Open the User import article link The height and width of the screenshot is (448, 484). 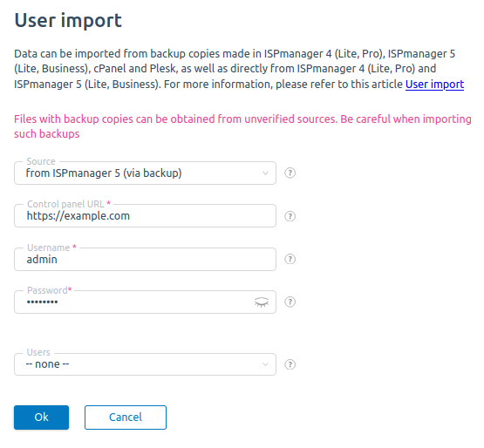click(434, 85)
